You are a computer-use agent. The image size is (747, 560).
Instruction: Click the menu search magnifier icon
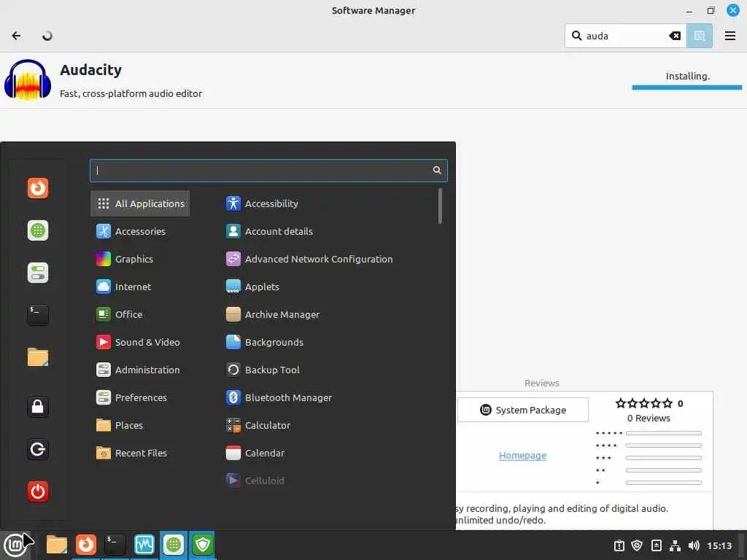(437, 170)
